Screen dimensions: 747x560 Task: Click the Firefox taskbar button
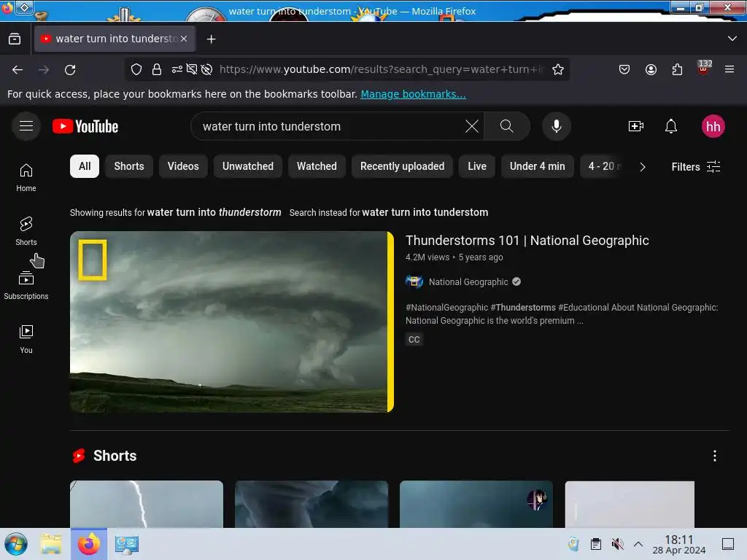(x=88, y=544)
